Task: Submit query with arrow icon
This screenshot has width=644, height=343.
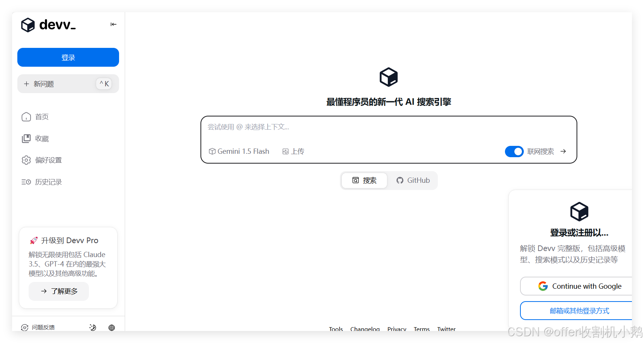Action: 563,151
